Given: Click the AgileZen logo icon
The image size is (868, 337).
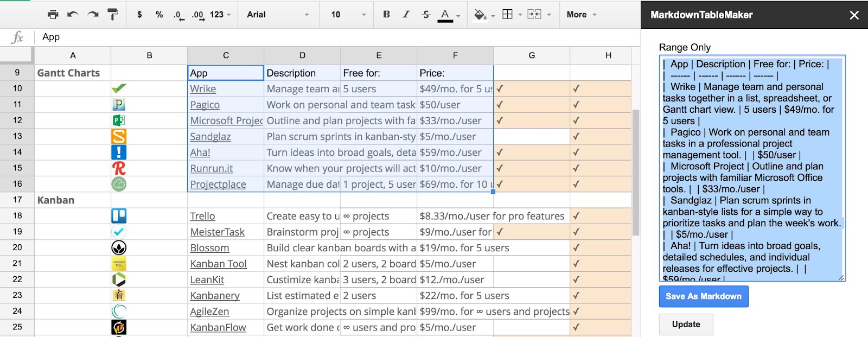Looking at the screenshot, I should [119, 311].
